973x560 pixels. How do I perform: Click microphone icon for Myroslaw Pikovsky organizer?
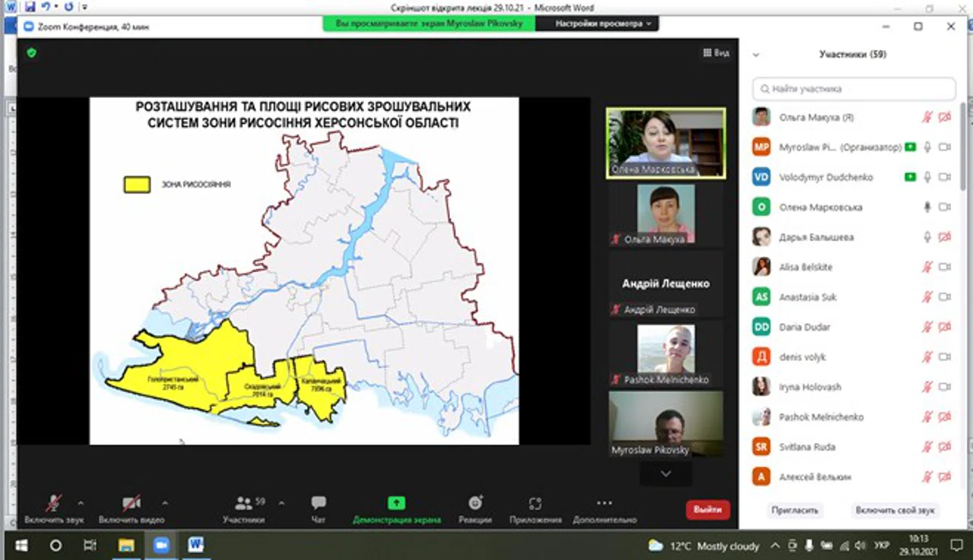[927, 147]
